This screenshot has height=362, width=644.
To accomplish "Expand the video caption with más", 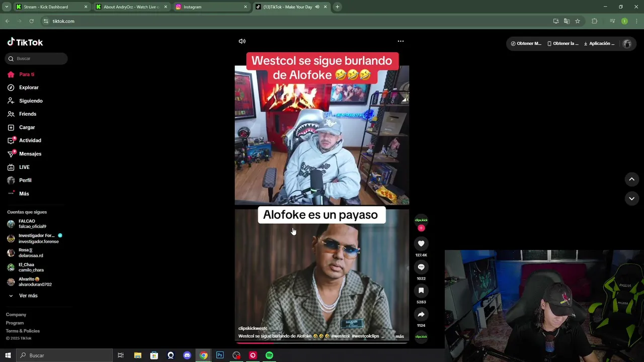I will pos(399,336).
